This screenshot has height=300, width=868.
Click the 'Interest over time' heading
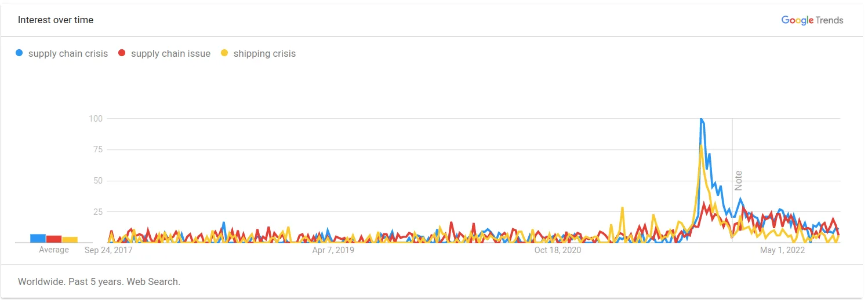(56, 20)
